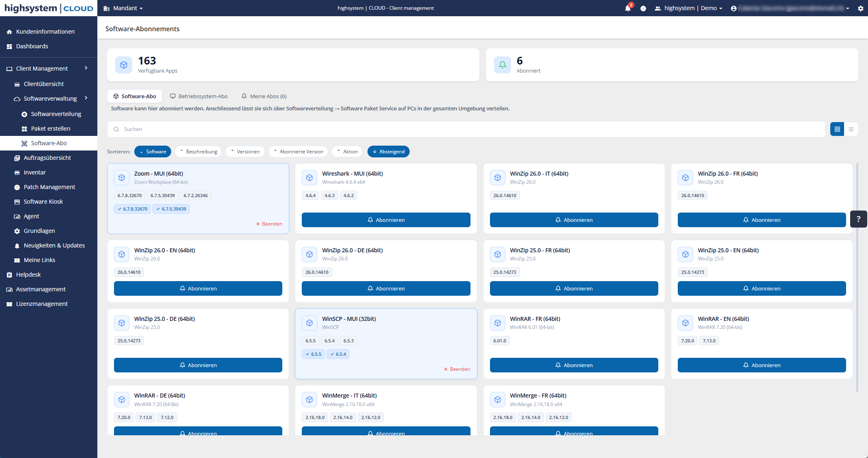Sort by Abonnierte Version

pyautogui.click(x=298, y=151)
